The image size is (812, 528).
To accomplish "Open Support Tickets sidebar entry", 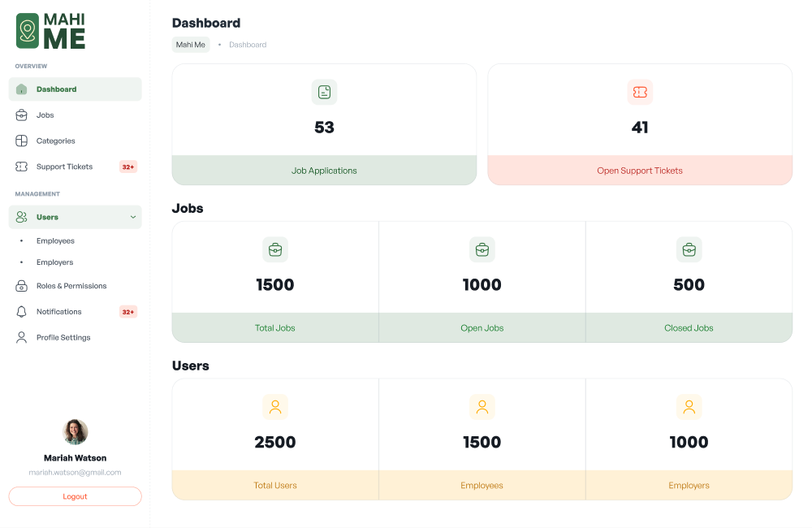I will (x=75, y=167).
